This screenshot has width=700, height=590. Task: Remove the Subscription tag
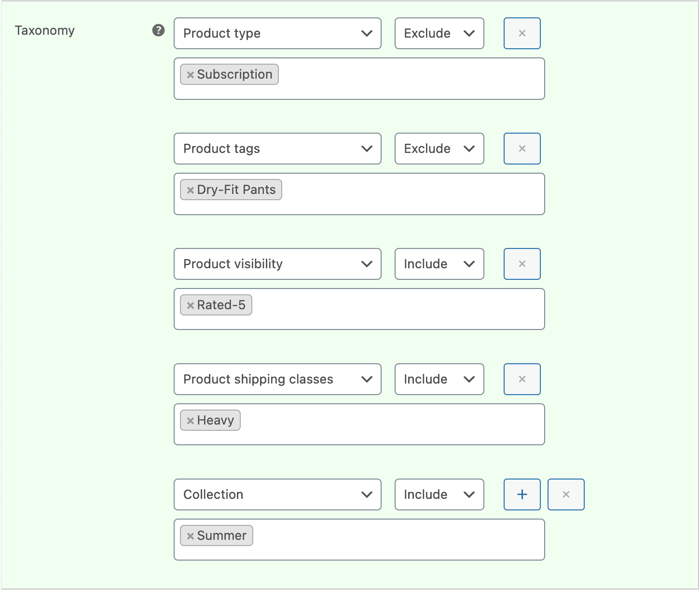(190, 75)
